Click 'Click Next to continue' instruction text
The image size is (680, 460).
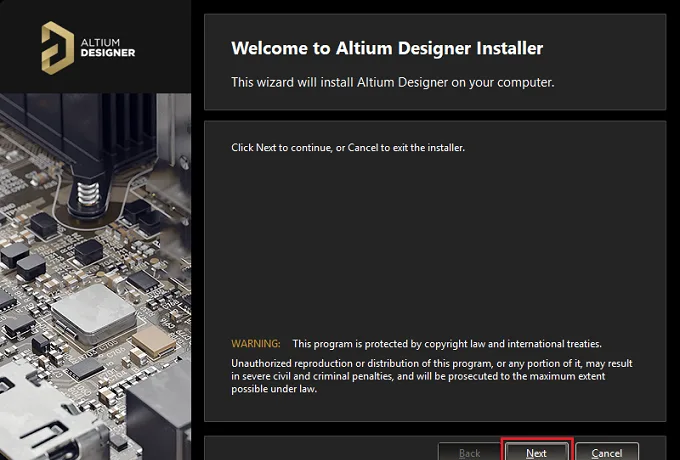click(348, 147)
